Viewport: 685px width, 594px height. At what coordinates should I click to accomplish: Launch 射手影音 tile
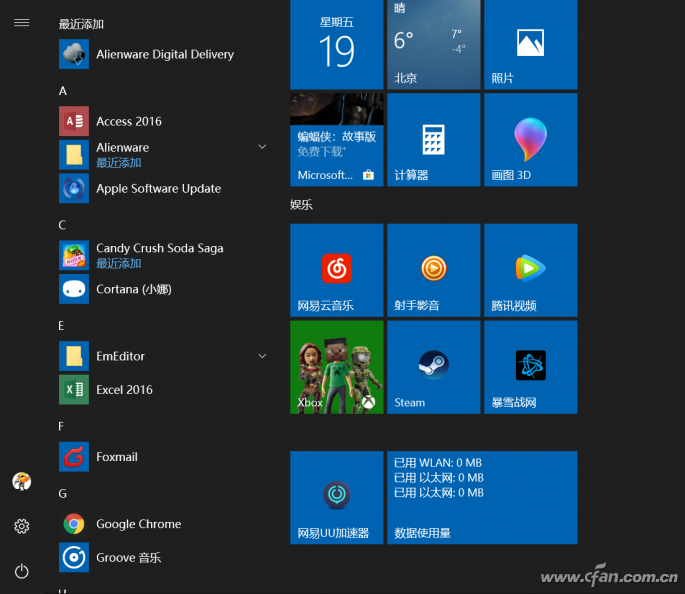coord(434,270)
